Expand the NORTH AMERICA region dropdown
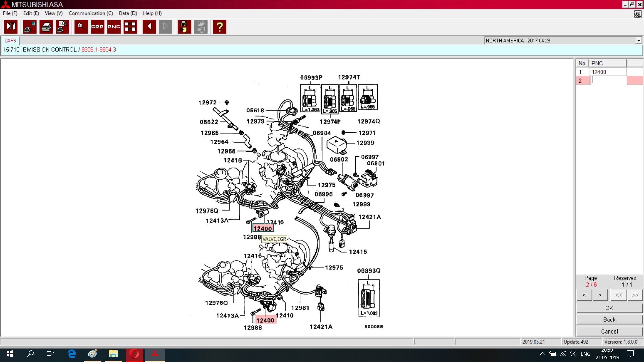The width and height of the screenshot is (644, 362). click(638, 41)
